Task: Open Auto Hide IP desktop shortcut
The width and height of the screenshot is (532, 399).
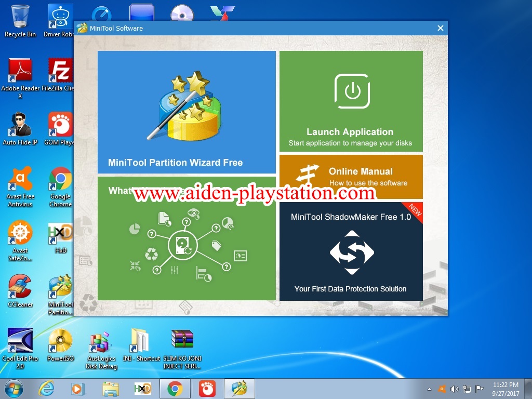Action: (x=20, y=129)
